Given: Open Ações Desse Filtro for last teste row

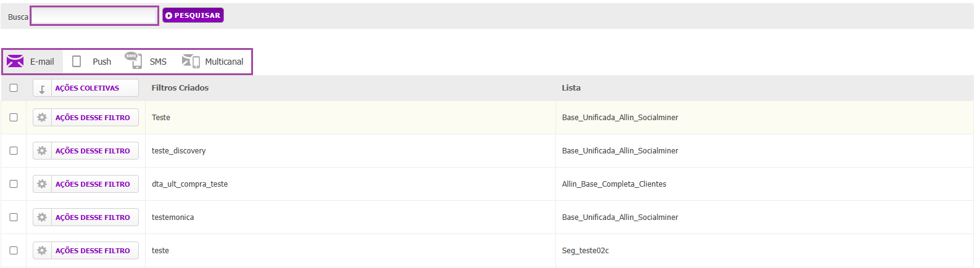Looking at the screenshot, I should coord(86,251).
